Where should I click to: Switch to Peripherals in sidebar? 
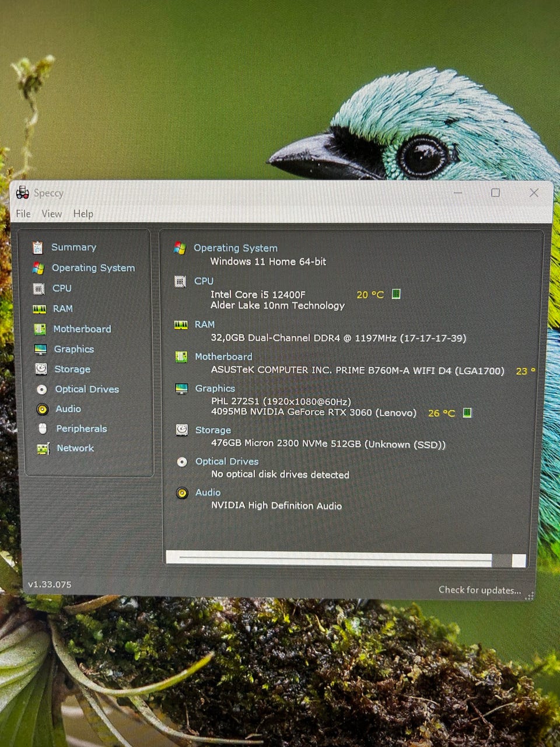click(x=82, y=429)
